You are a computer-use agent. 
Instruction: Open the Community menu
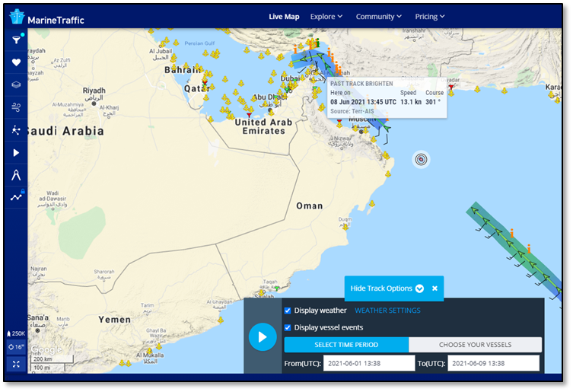[x=379, y=17]
